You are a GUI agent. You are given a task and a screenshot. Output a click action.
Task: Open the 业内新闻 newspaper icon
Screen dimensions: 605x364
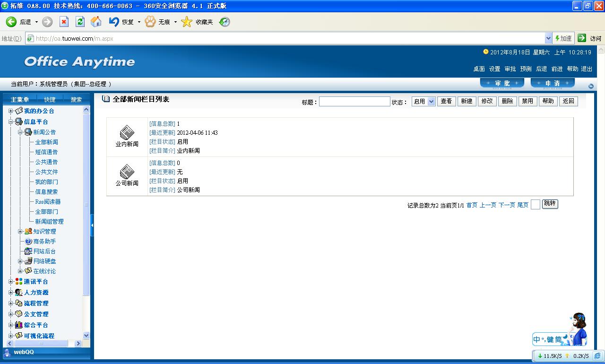[127, 132]
